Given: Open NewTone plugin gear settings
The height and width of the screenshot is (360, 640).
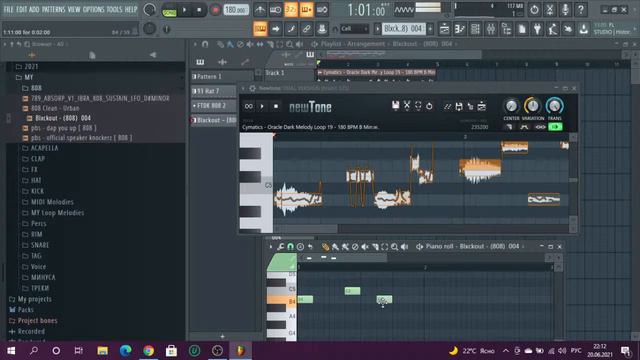Looking at the screenshot, I should tap(252, 88).
